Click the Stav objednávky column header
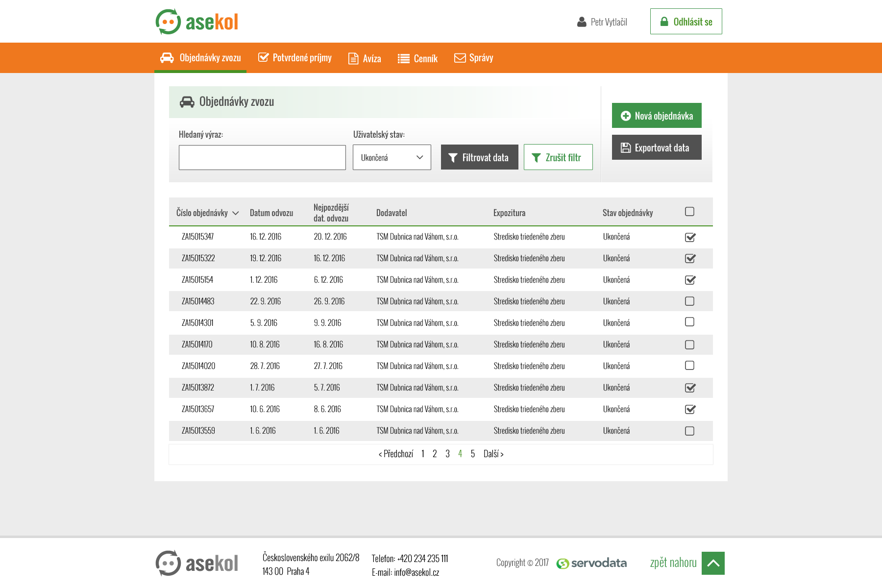 (628, 213)
